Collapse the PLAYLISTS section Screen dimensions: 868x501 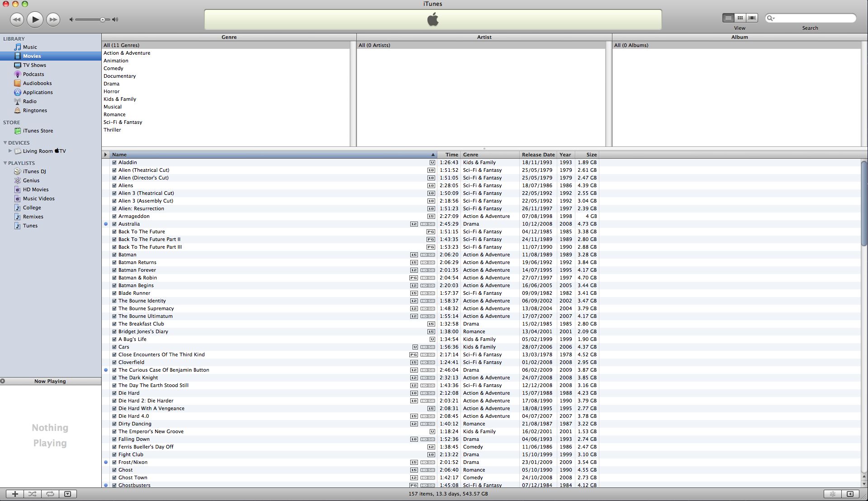click(x=5, y=163)
